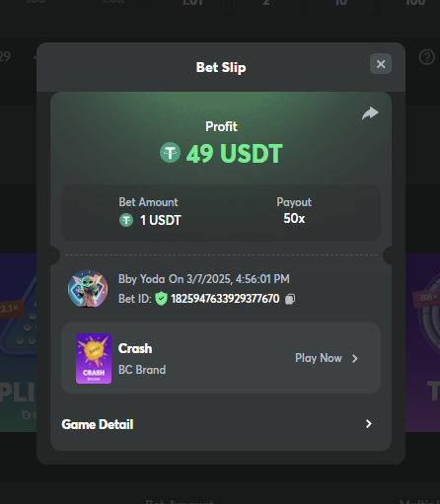The image size is (440, 504).
Task: Expand Game Detail chevron
Action: [x=369, y=424]
